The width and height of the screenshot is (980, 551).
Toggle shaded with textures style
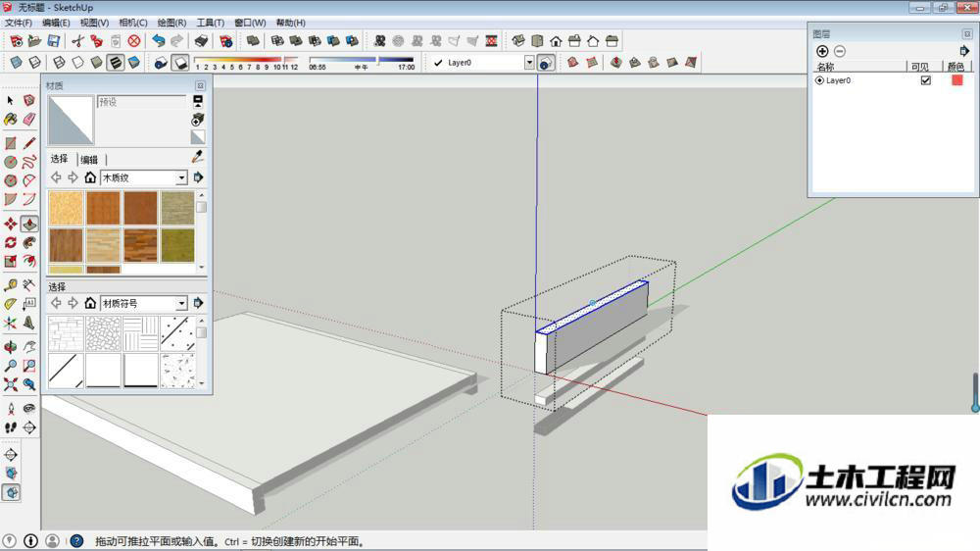(x=116, y=63)
